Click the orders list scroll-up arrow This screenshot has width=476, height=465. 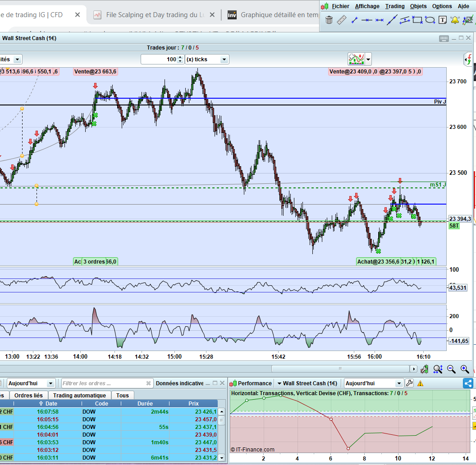click(x=222, y=412)
